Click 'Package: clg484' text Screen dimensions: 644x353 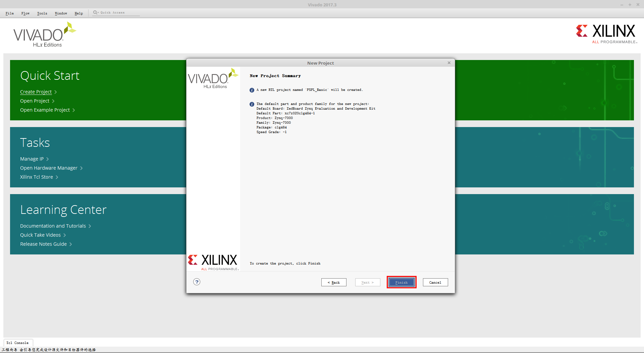coord(271,127)
